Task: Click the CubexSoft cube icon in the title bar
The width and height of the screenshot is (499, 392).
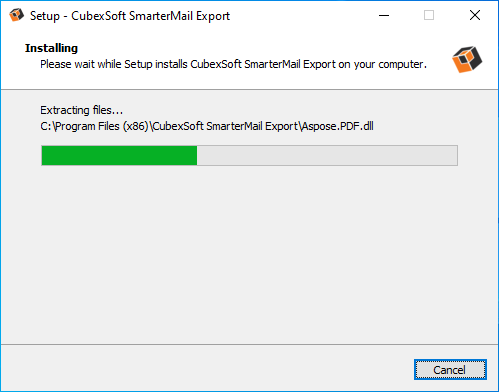Action: coord(16,15)
